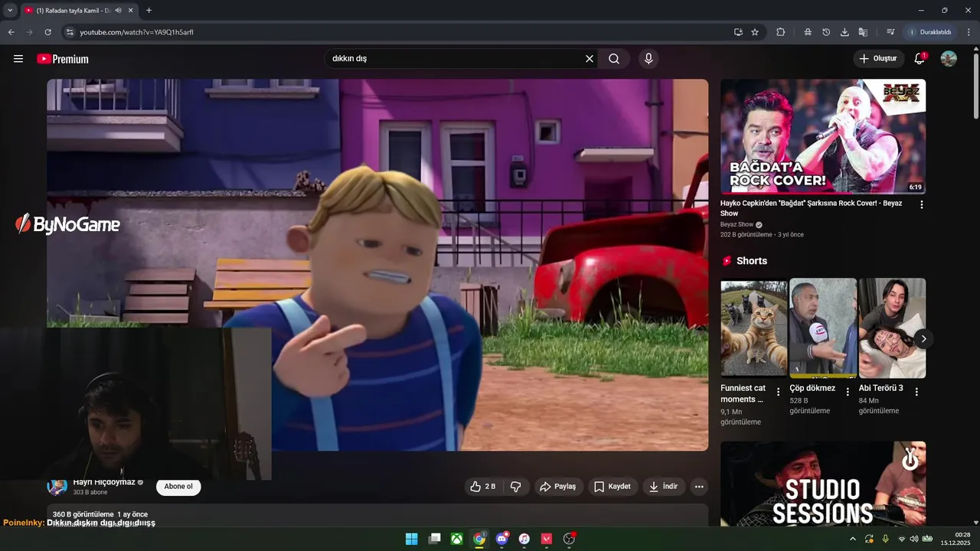The height and width of the screenshot is (551, 980).
Task: Dislike the video with thumbs-down icon
Action: [516, 487]
